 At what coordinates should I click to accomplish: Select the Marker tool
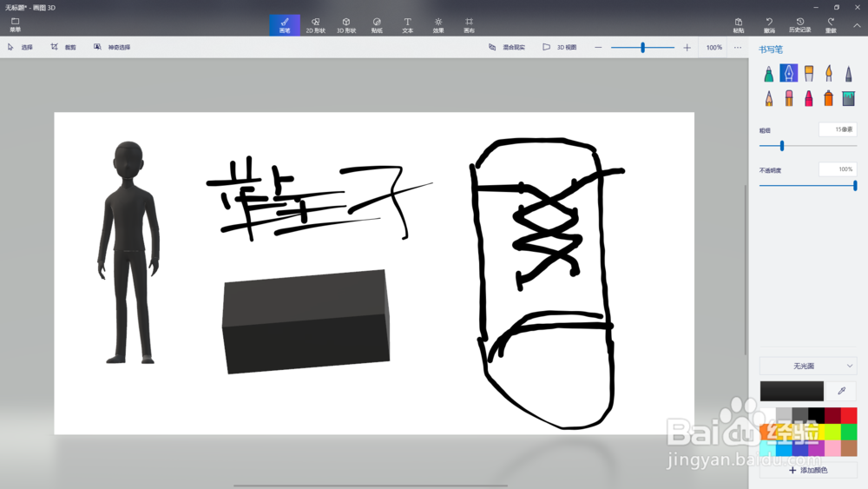click(768, 73)
